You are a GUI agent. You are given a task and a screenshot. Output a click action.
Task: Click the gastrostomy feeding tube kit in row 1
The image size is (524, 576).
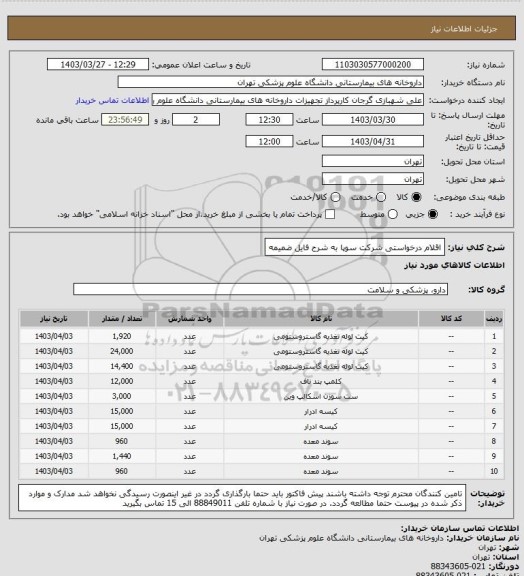(321, 336)
